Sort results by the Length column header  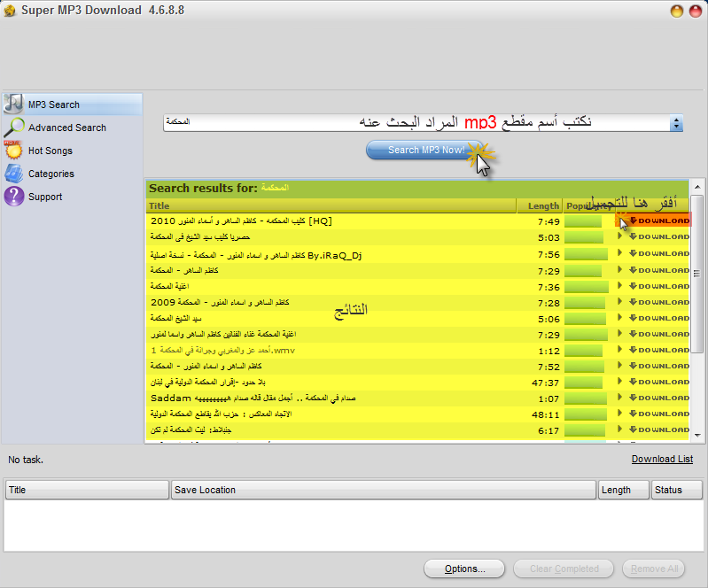540,205
